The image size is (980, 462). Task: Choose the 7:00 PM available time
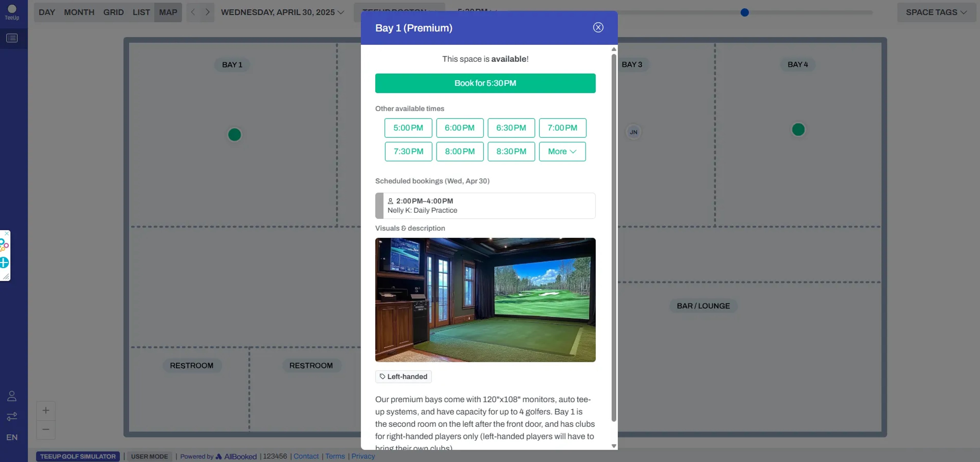point(562,128)
